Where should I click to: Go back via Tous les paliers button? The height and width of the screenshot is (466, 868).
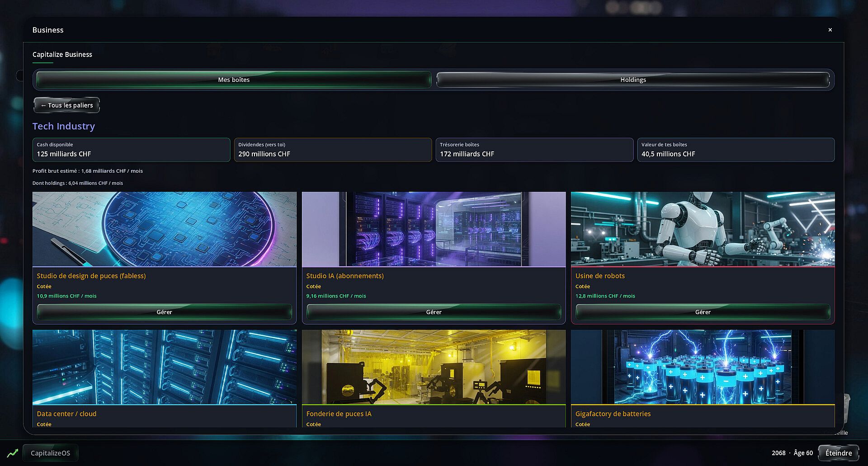click(67, 105)
